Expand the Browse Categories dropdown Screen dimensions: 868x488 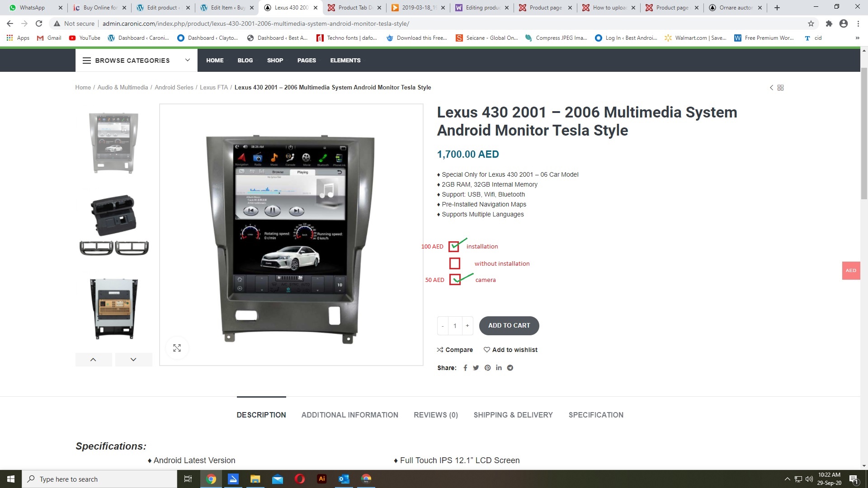coord(136,61)
